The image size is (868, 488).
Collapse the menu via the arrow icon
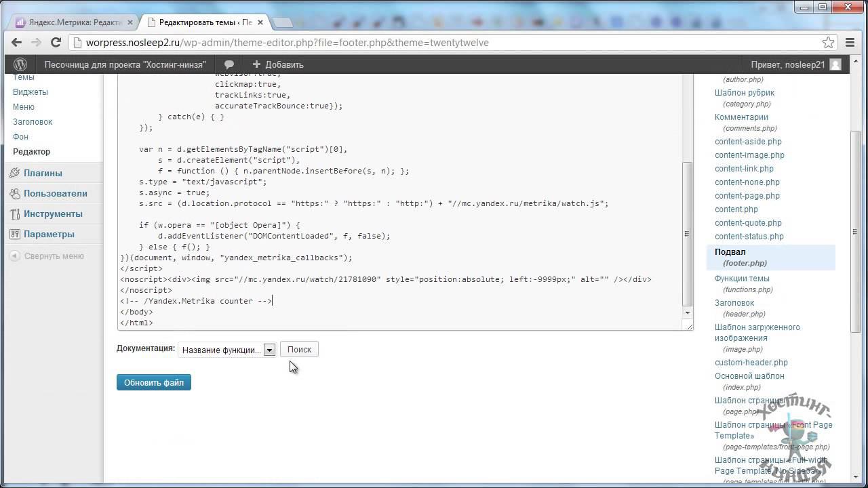[x=15, y=256]
